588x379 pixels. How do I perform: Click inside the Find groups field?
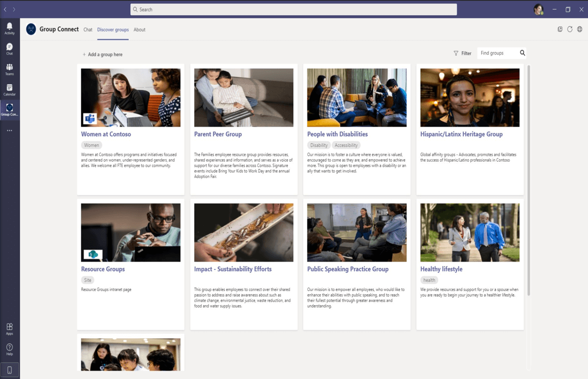pos(497,53)
